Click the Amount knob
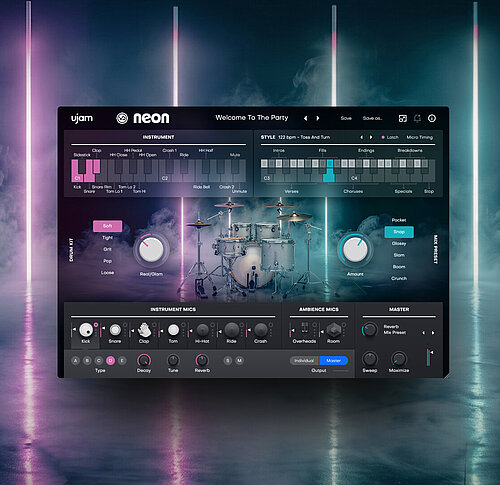The image size is (500, 485). click(355, 250)
